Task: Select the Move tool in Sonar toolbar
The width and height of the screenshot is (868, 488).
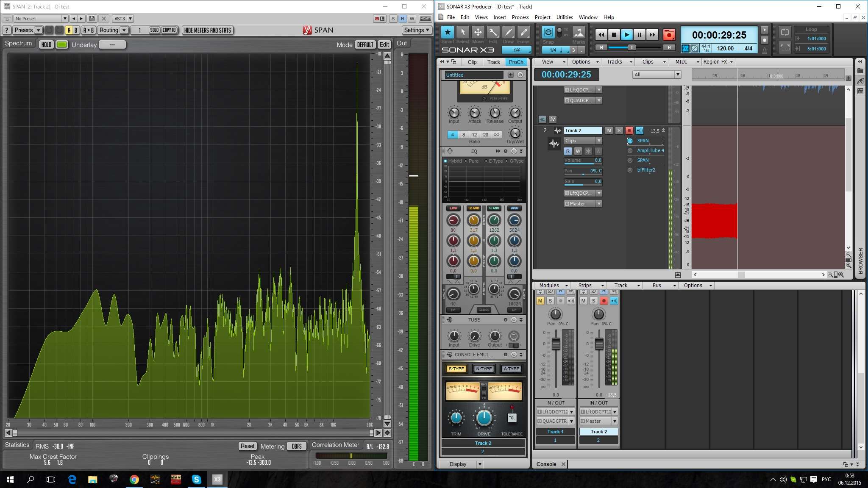Action: point(478,32)
